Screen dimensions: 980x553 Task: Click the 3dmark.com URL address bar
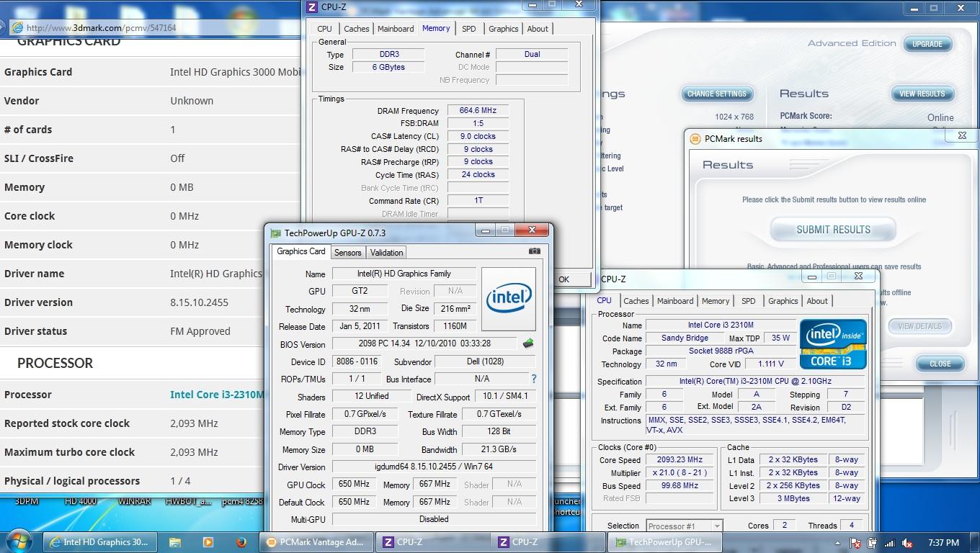pos(154,28)
